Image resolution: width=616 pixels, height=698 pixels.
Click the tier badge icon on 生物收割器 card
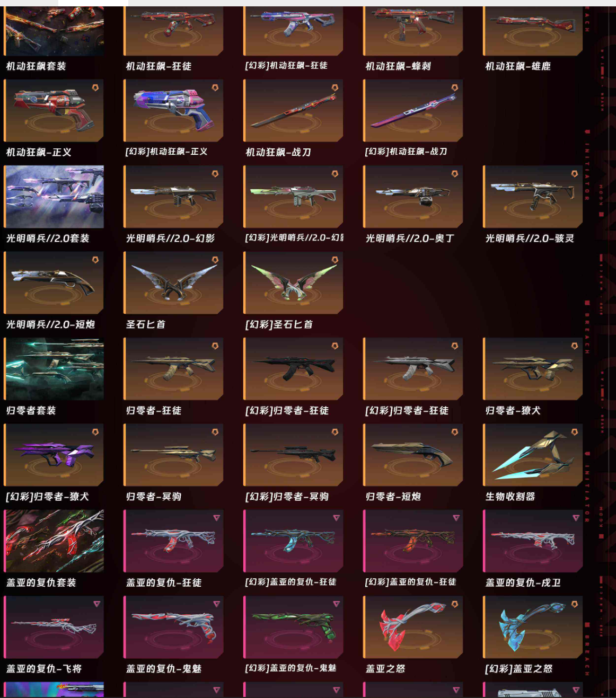point(575,432)
